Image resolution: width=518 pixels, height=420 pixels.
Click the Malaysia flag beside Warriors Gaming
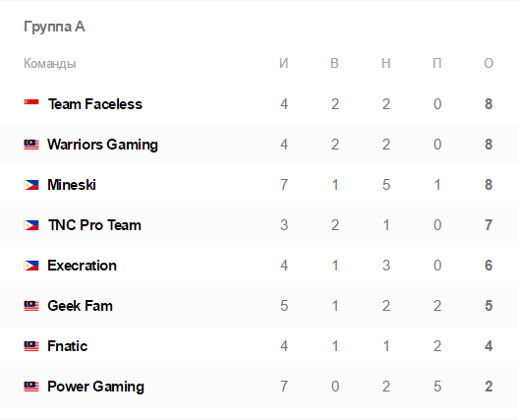point(31,145)
